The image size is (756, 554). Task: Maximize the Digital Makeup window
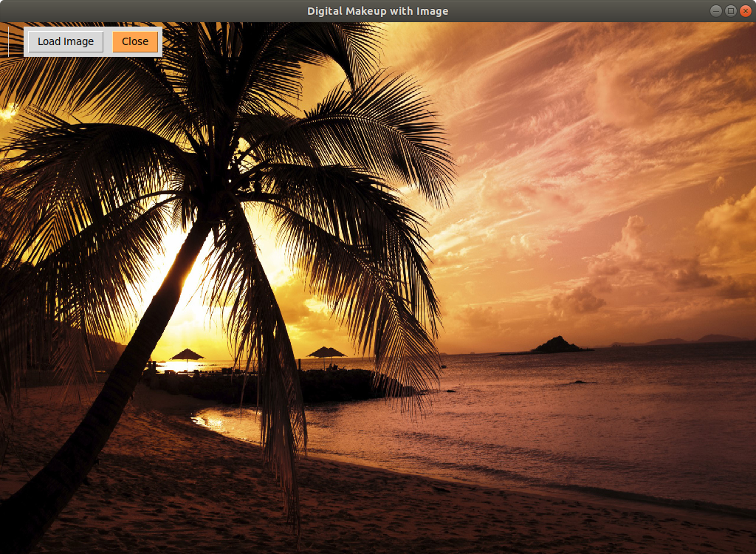[730, 10]
